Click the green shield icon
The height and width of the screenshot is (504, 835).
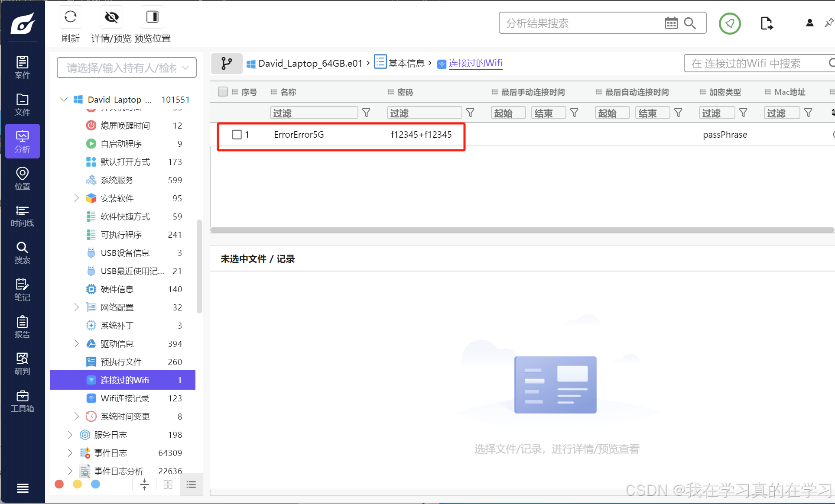coord(729,23)
